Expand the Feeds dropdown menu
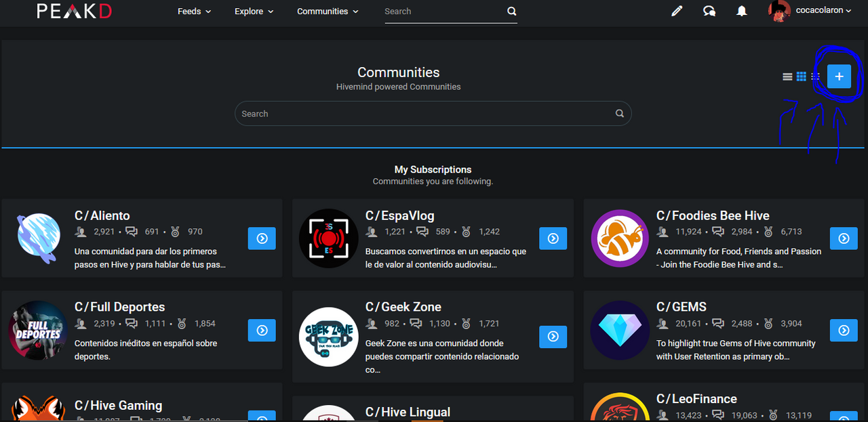868x422 pixels. (195, 12)
